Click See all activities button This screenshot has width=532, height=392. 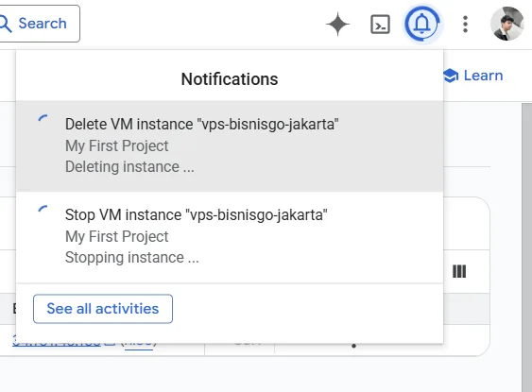click(x=103, y=309)
